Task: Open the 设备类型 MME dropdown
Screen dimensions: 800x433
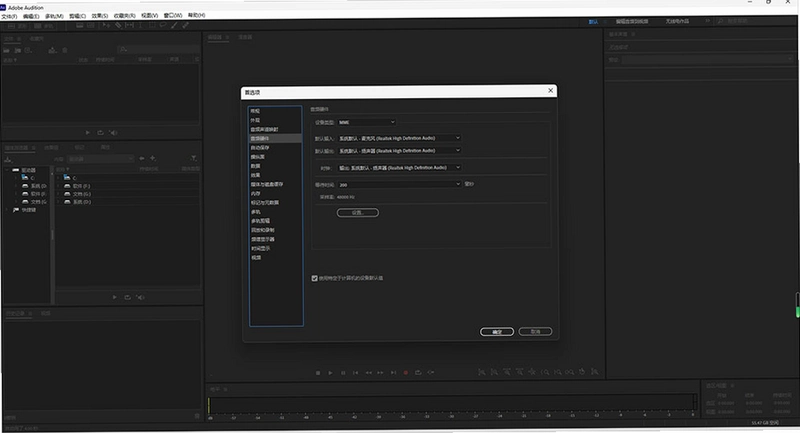Action: point(367,122)
